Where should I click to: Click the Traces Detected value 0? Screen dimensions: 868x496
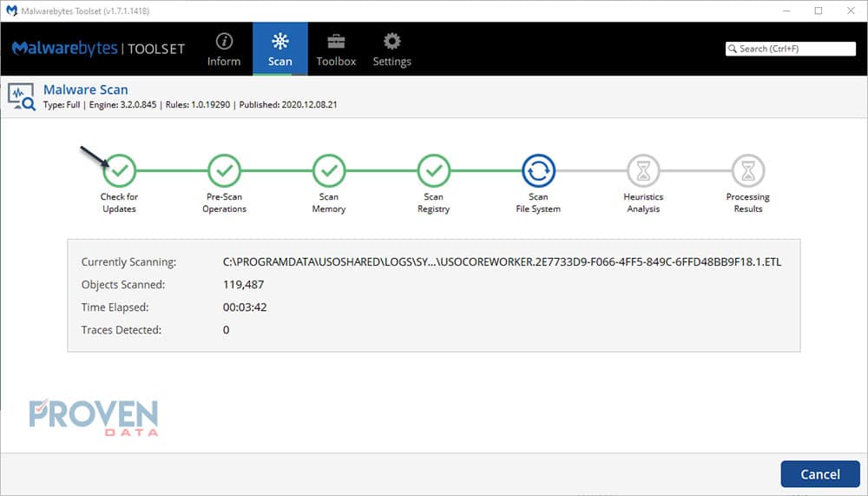(x=226, y=330)
